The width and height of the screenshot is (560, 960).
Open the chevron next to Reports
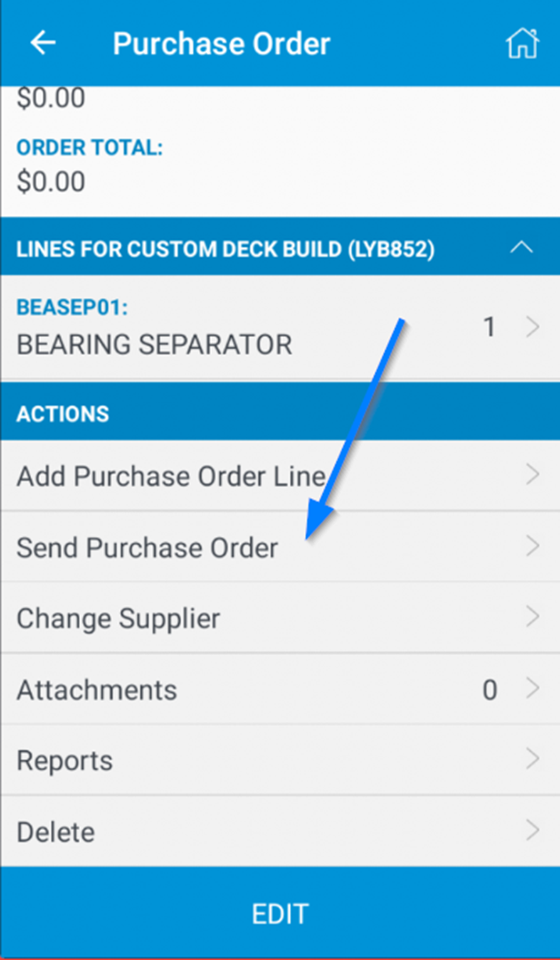coord(534,760)
